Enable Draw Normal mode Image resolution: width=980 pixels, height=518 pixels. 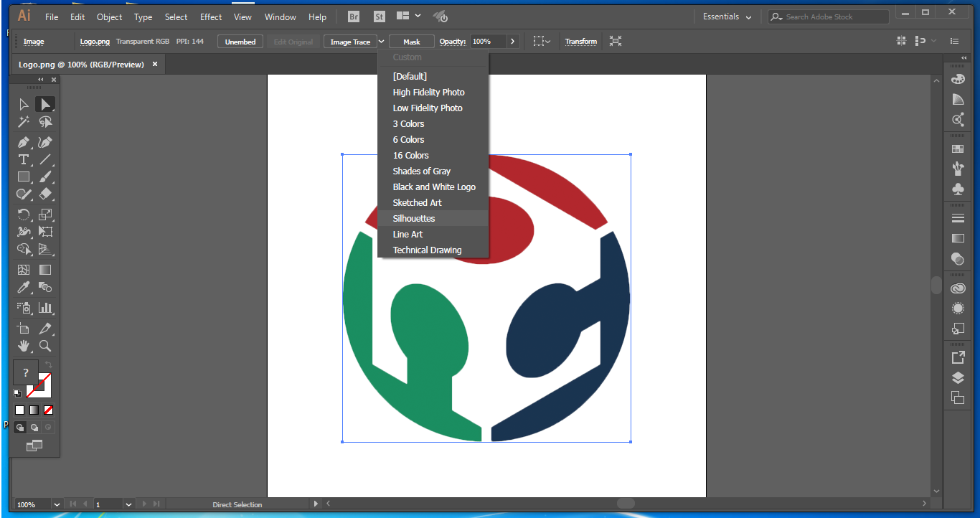20,427
